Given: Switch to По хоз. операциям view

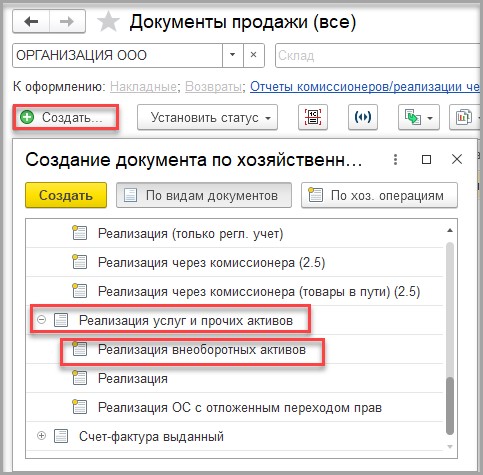Looking at the screenshot, I should 379,195.
